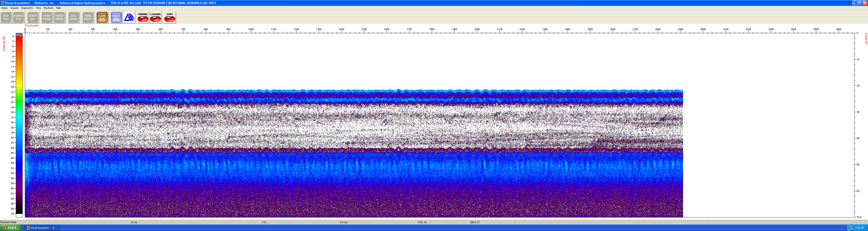This screenshot has width=868, height=231.
Task: Click the Ping Number axis label
Action: pos(32,25)
